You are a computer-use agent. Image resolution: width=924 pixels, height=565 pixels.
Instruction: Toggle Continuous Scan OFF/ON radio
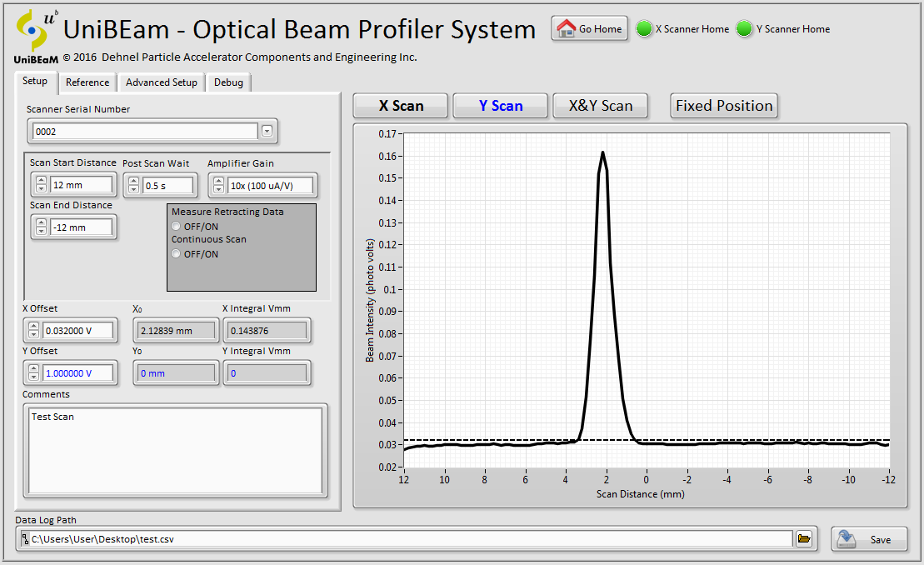(176, 254)
